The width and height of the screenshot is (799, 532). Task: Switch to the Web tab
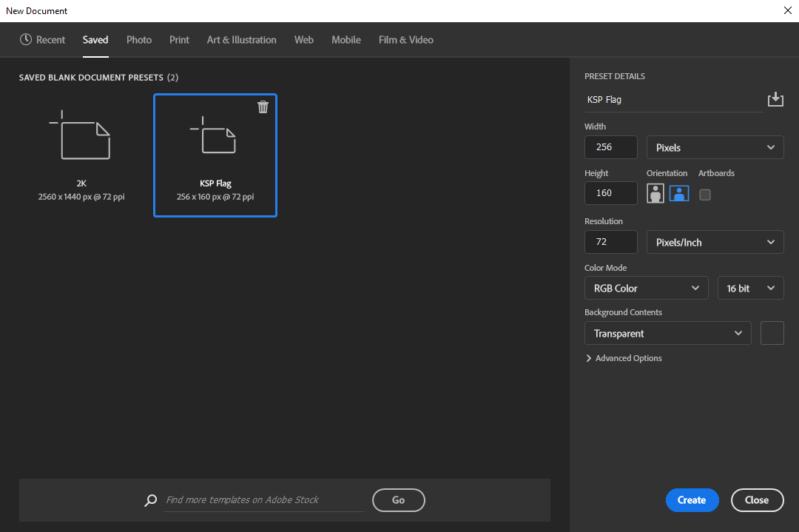(304, 40)
